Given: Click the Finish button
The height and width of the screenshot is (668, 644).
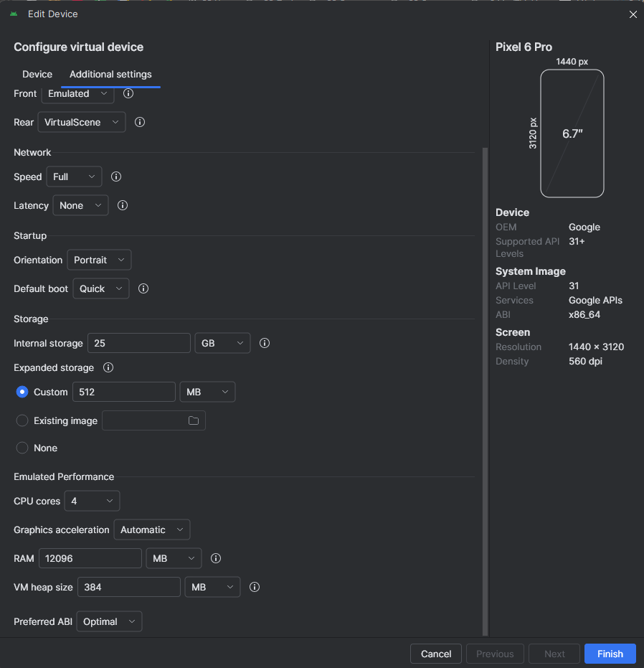Looking at the screenshot, I should click(x=610, y=654).
